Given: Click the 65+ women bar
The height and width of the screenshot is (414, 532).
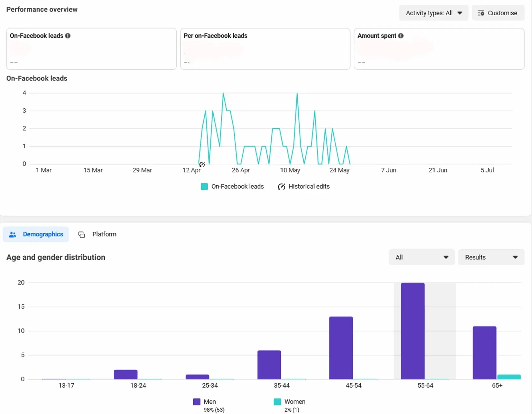Looking at the screenshot, I should (x=509, y=377).
